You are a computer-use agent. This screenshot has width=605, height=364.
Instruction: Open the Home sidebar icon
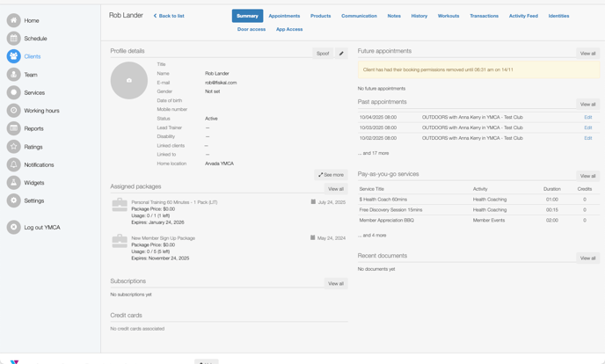tap(13, 20)
